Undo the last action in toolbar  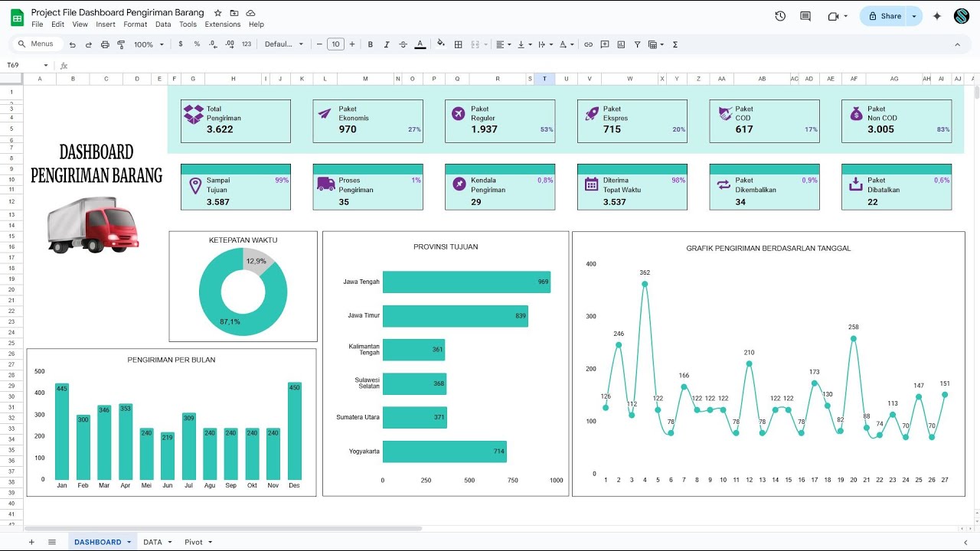pyautogui.click(x=73, y=44)
